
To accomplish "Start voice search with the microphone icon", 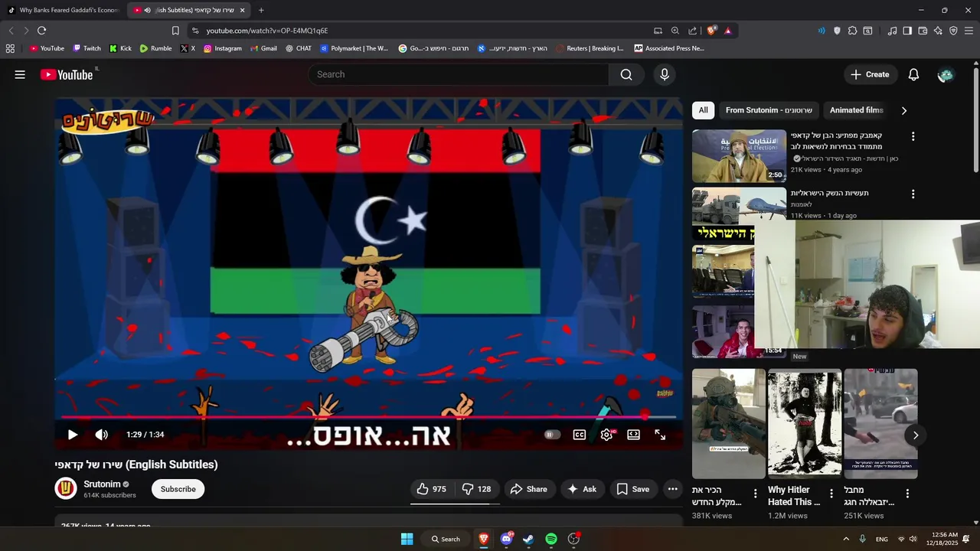I will click(664, 74).
